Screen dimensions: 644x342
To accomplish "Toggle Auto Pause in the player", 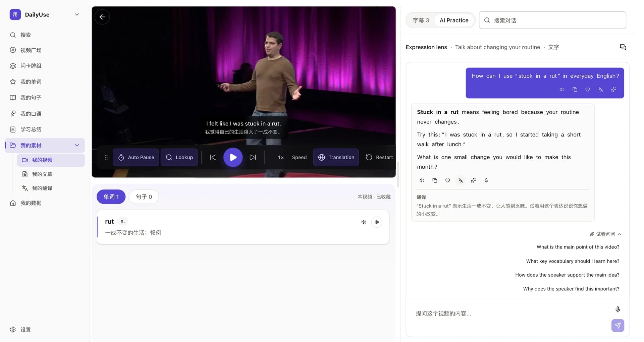I will (x=136, y=157).
